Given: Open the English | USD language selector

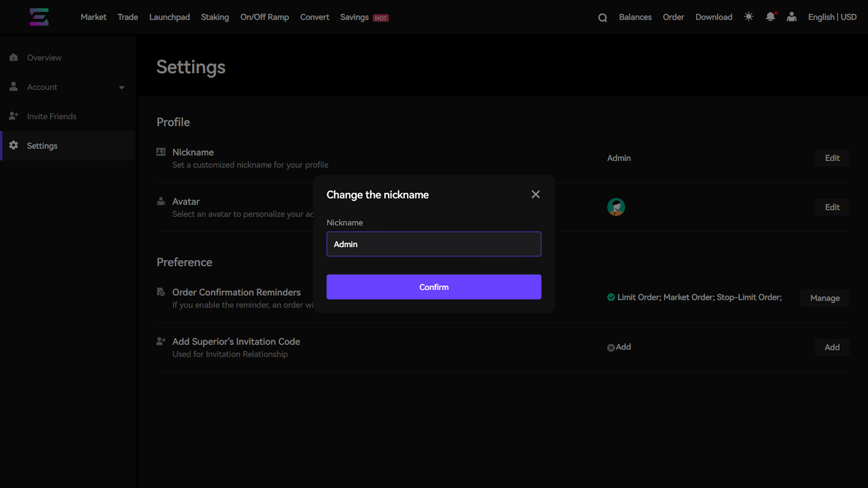Looking at the screenshot, I should (832, 17).
